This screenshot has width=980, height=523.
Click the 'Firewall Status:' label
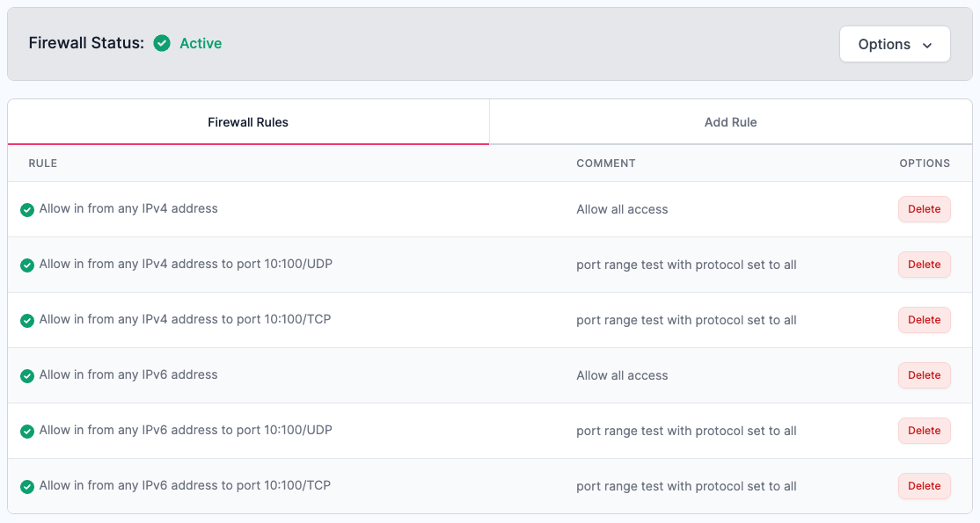[x=86, y=43]
